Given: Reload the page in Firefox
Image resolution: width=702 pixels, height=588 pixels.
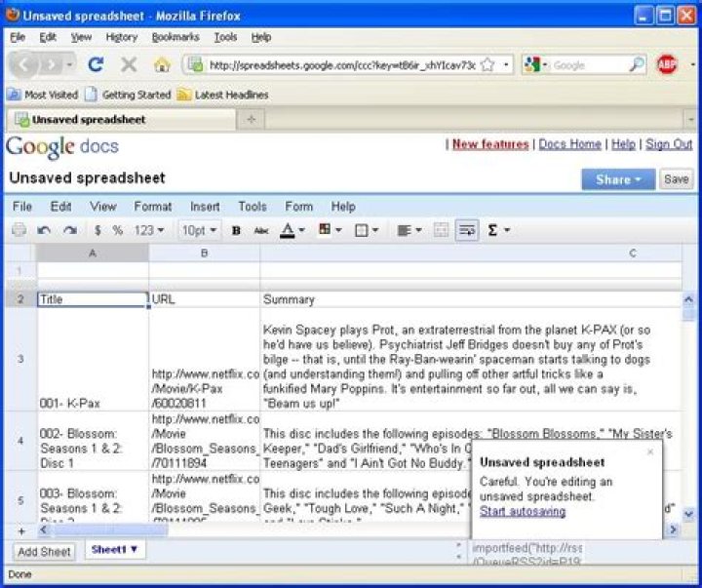Looking at the screenshot, I should pyautogui.click(x=96, y=65).
